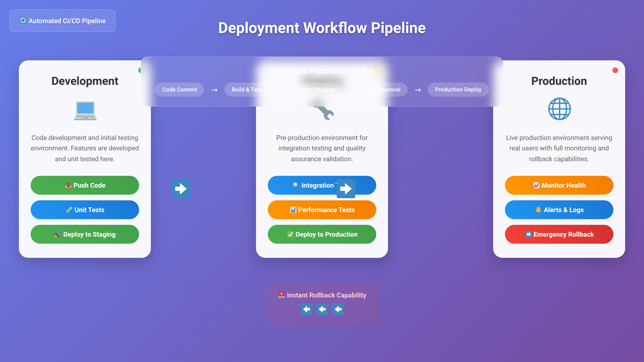
Task: Click the globe icon in Production card
Action: pyautogui.click(x=559, y=109)
